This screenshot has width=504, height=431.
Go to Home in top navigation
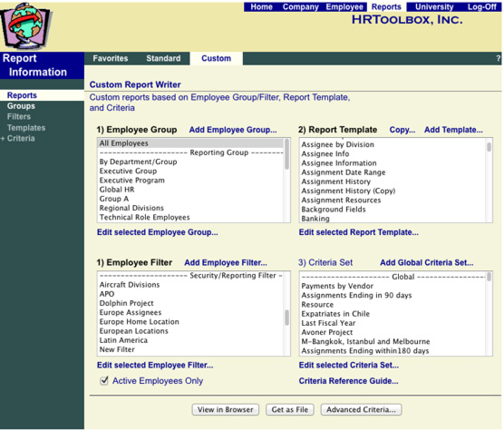(261, 6)
